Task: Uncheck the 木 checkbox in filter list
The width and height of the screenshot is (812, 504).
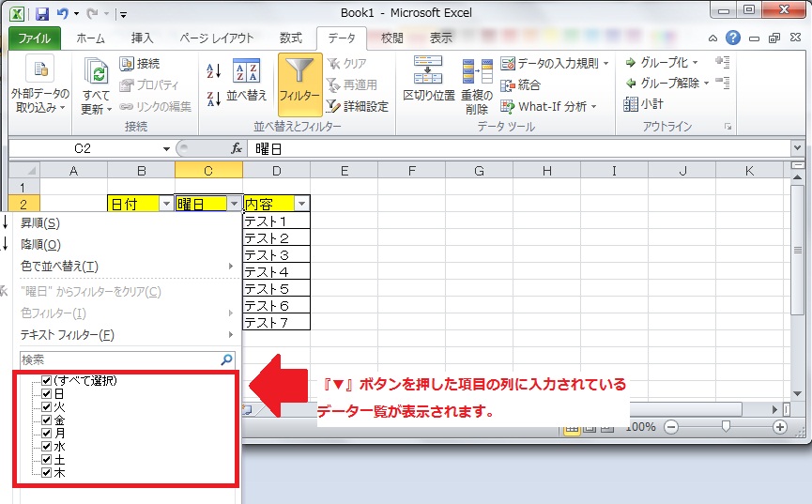Action: point(47,472)
